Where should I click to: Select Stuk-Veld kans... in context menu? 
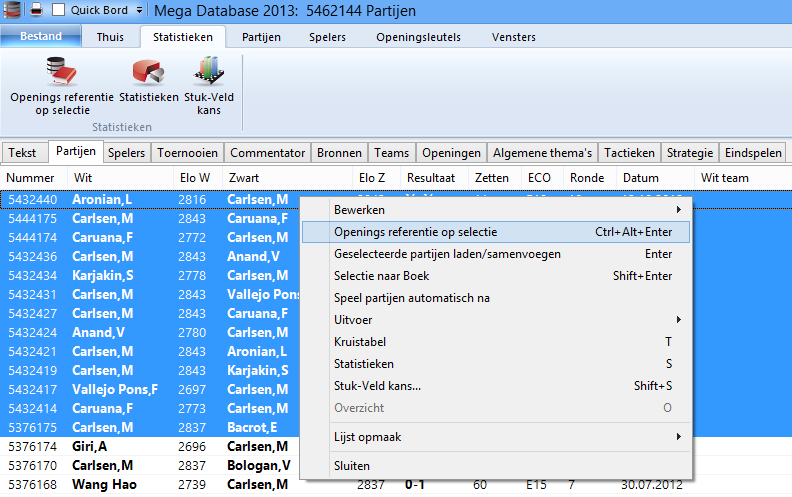(496, 386)
